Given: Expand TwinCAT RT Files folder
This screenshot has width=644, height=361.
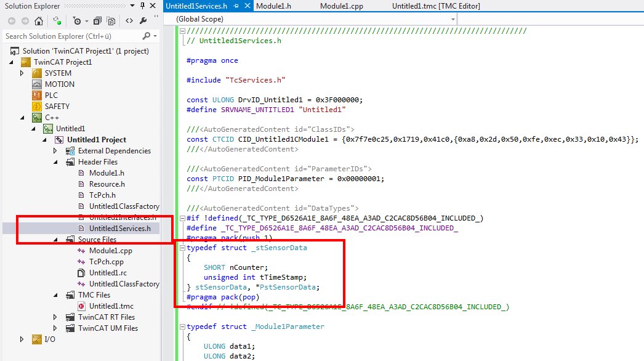Looking at the screenshot, I should (55, 317).
